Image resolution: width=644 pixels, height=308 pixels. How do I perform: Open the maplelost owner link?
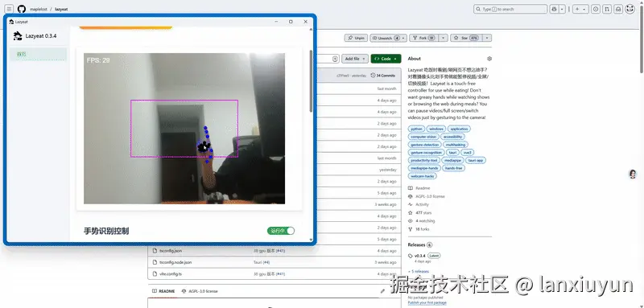click(39, 9)
